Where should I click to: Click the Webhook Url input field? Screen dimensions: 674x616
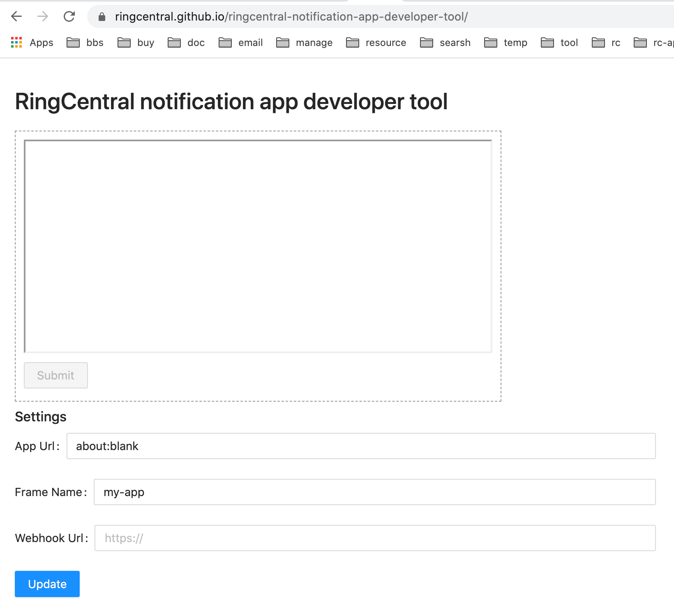coord(375,538)
